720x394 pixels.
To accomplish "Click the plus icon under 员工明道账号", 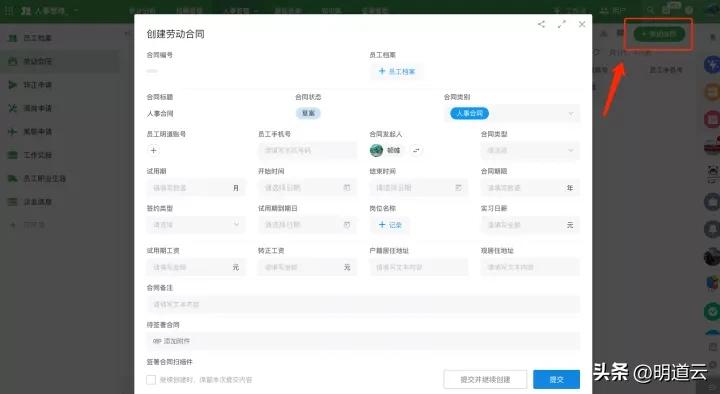I will pyautogui.click(x=153, y=150).
